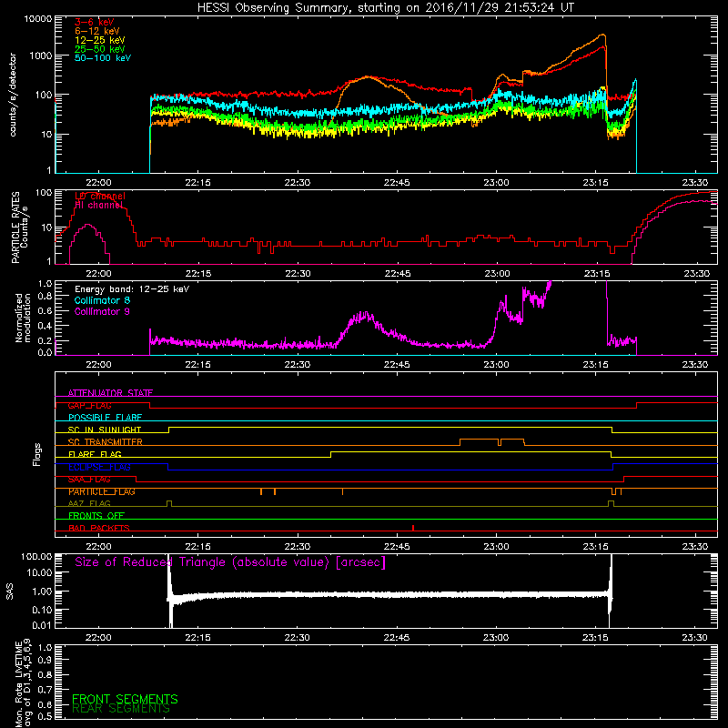
Task: Click the ATTENUATOR_STATE flag label
Action: pyautogui.click(x=110, y=393)
